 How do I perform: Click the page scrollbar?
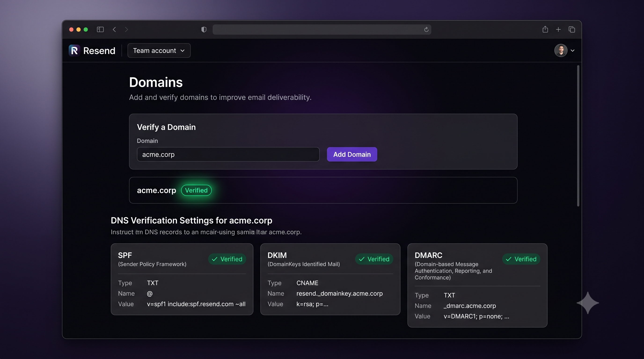tap(578, 136)
